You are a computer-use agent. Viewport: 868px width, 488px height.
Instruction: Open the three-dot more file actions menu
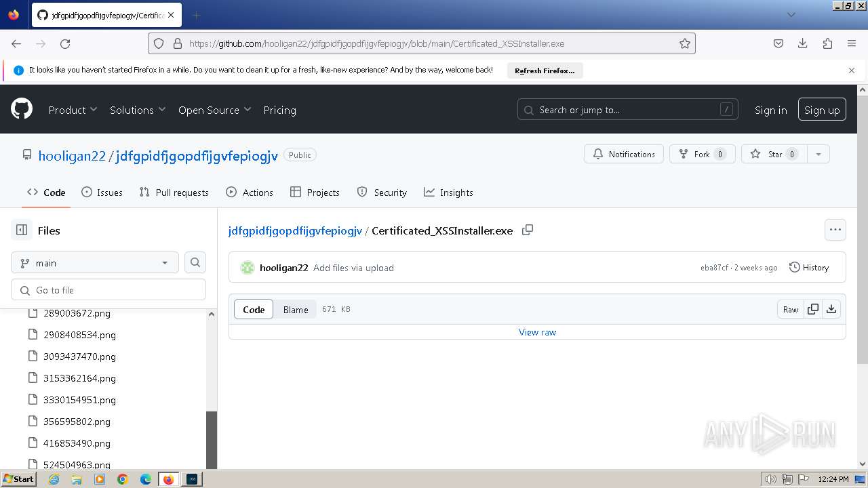(835, 230)
